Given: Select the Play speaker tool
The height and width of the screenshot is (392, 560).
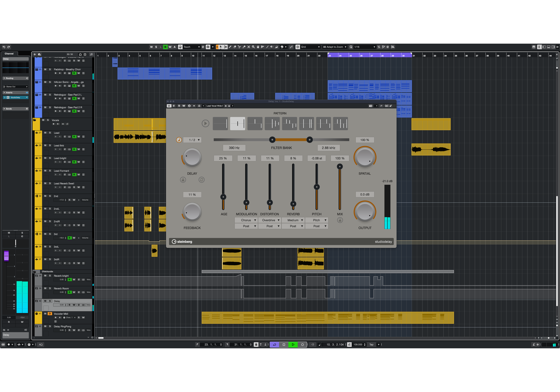Looking at the screenshot, I should 272,47.
